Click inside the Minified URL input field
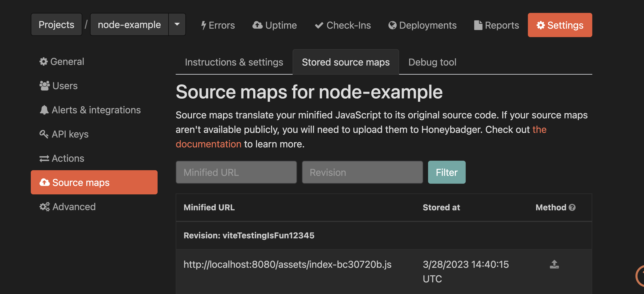Image resolution: width=644 pixels, height=294 pixels. (x=236, y=172)
